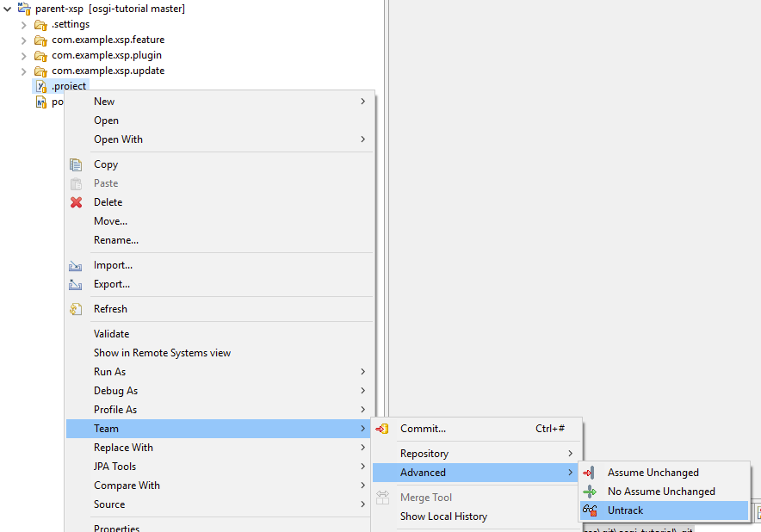Click the Untrack icon

[x=590, y=510]
